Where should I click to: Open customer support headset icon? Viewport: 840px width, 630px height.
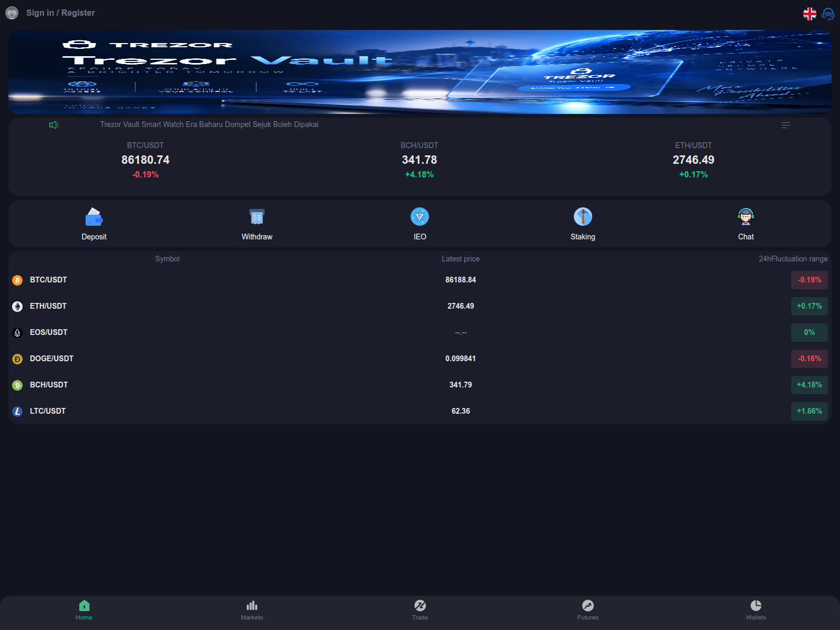(x=828, y=14)
